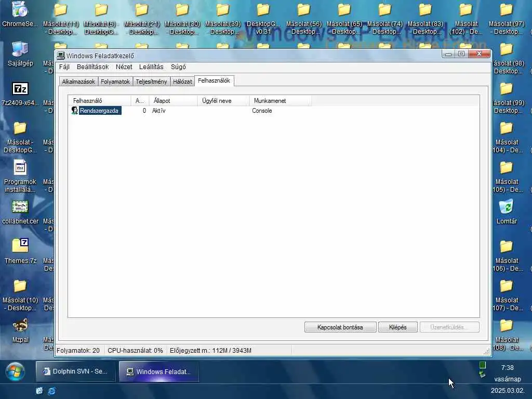Select the Másolat (39) folder icon
The image size is (532, 399).
(x=223, y=19)
